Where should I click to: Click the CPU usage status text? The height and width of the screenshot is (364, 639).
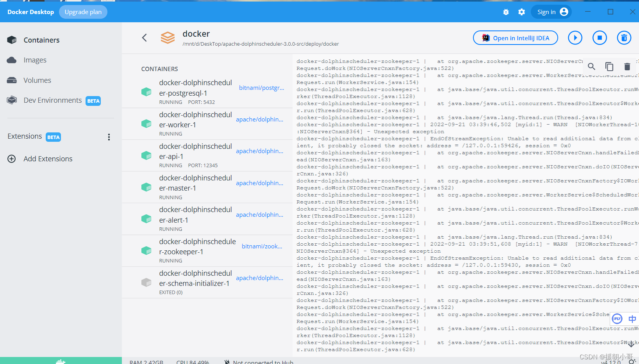193,362
